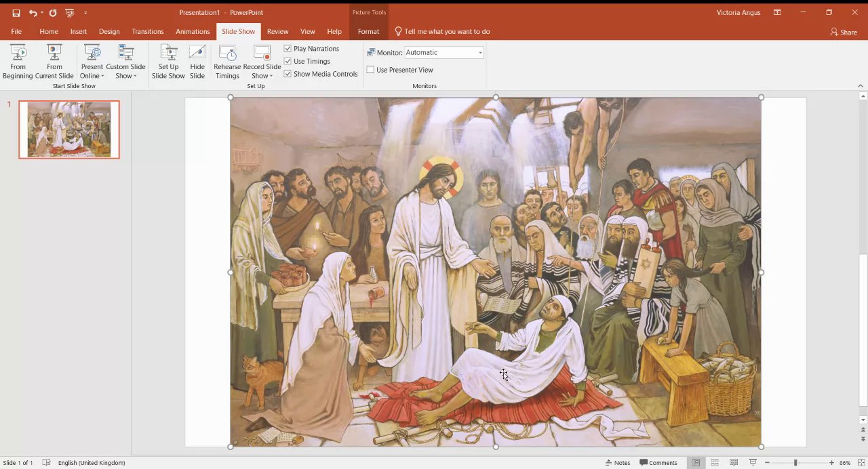Click English (United Kingdom) language indicator
This screenshot has height=469, width=868.
tap(92, 463)
